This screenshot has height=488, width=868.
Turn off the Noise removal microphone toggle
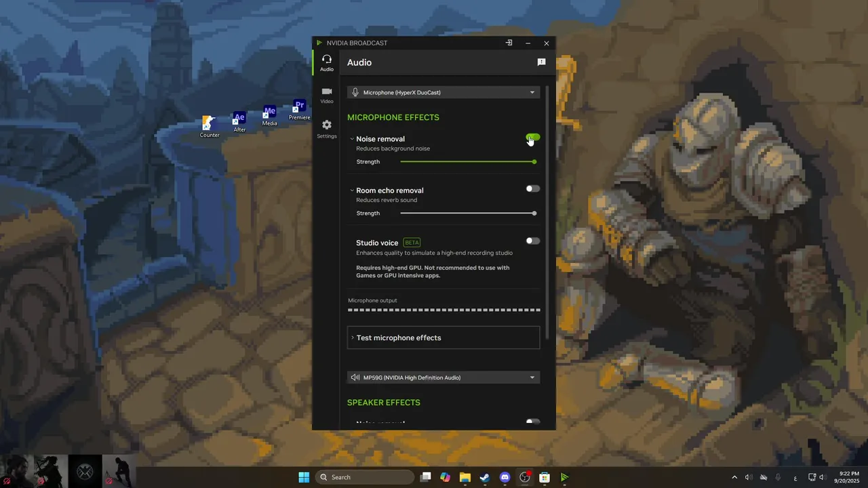533,138
